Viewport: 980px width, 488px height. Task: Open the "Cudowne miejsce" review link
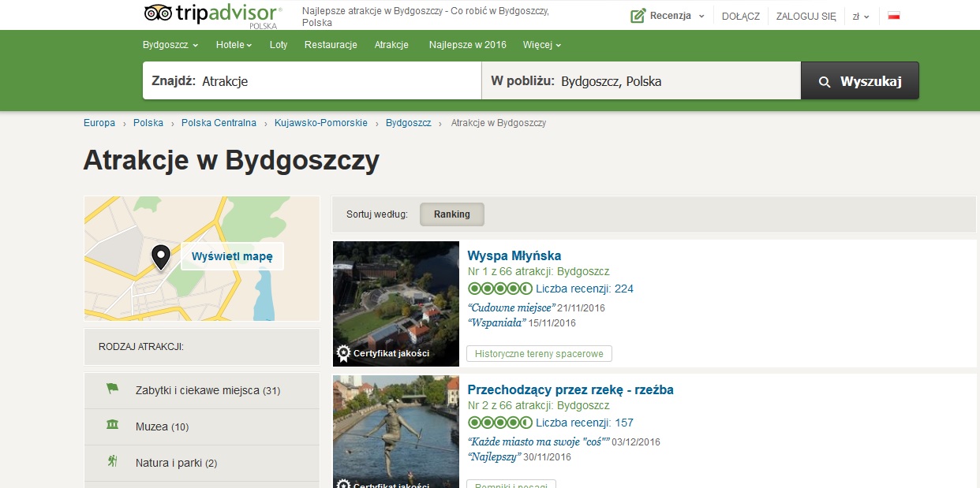tap(512, 307)
